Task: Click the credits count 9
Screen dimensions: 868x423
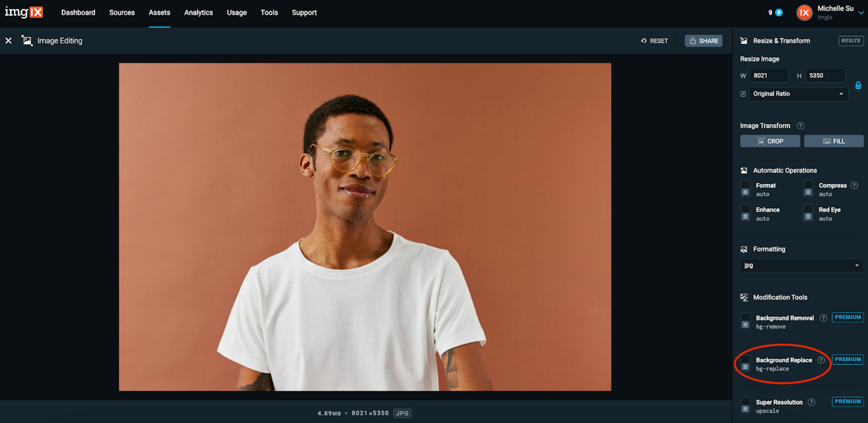Action: [x=770, y=13]
